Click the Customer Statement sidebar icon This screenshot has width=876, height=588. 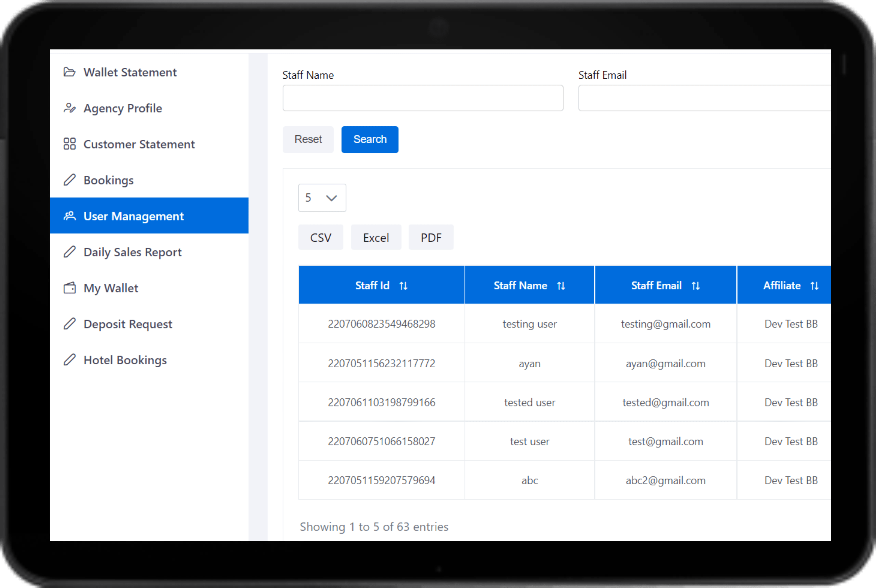click(70, 144)
